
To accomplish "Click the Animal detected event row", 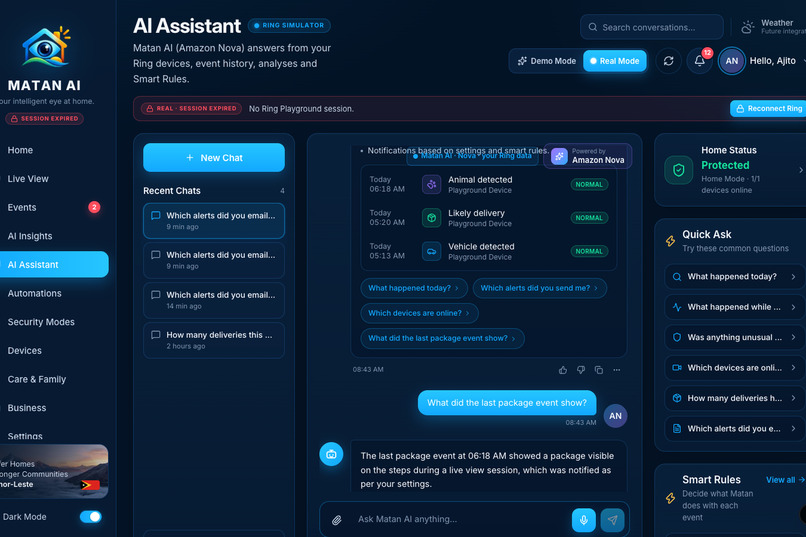I will coord(489,184).
